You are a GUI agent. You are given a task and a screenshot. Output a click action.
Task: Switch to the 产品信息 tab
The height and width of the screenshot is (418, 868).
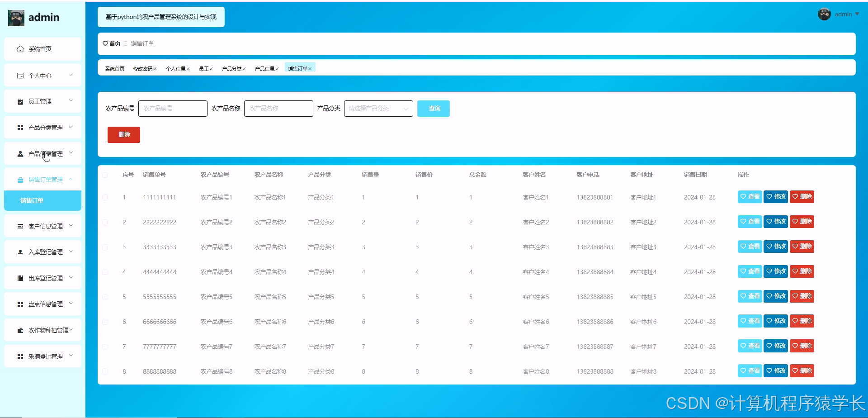[265, 69]
